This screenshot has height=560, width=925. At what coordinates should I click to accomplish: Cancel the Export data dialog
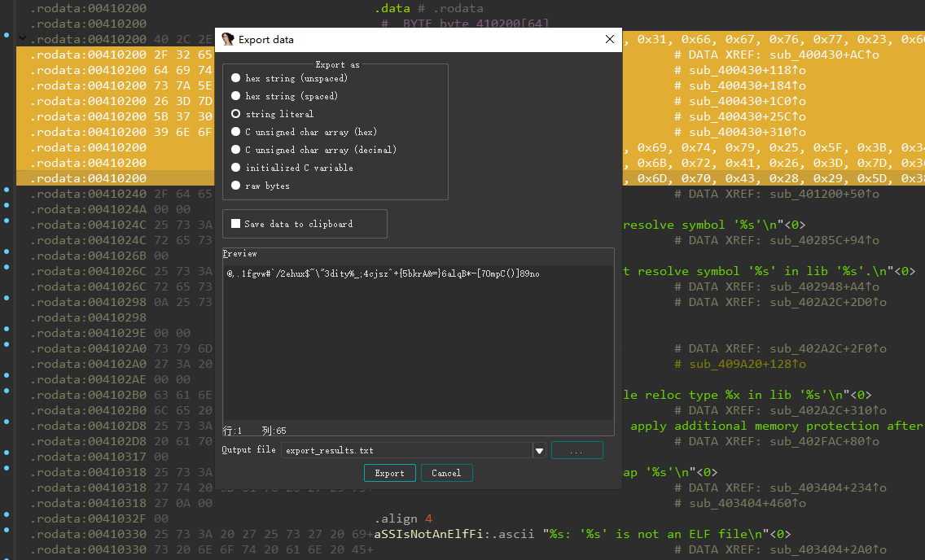tap(446, 474)
